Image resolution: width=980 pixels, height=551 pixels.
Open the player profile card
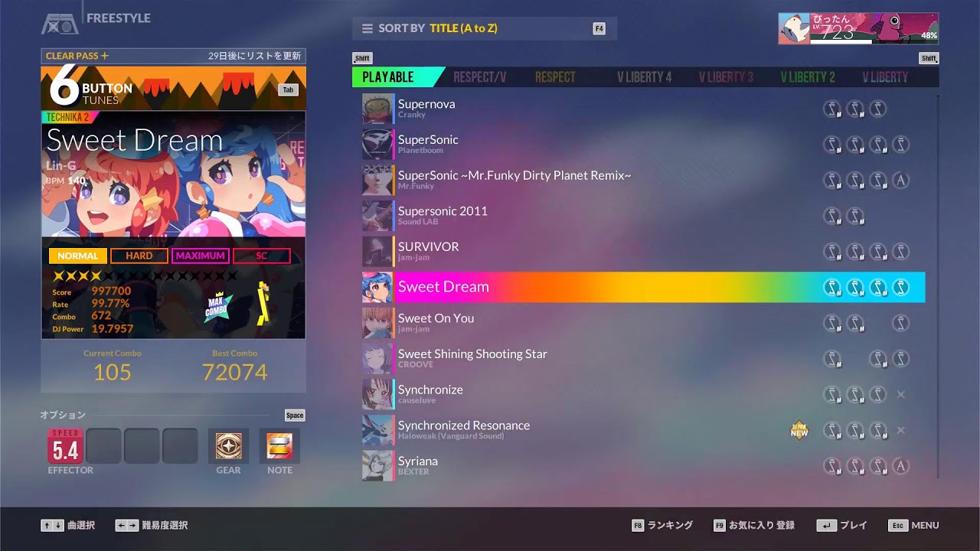[x=858, y=28]
